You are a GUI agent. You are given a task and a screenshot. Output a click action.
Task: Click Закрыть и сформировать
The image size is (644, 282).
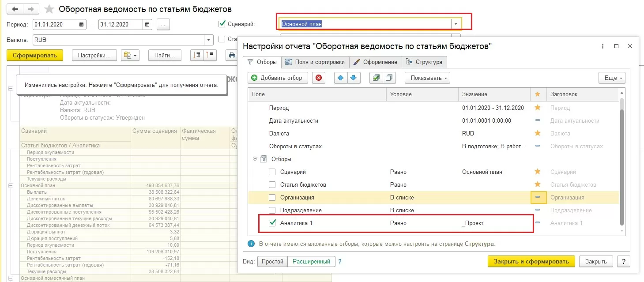tap(531, 261)
